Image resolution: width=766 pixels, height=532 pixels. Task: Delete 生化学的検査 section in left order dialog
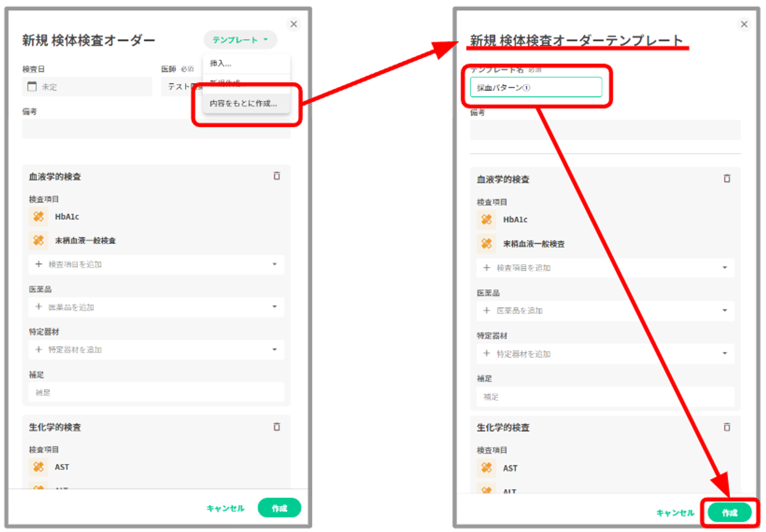pyautogui.click(x=277, y=426)
